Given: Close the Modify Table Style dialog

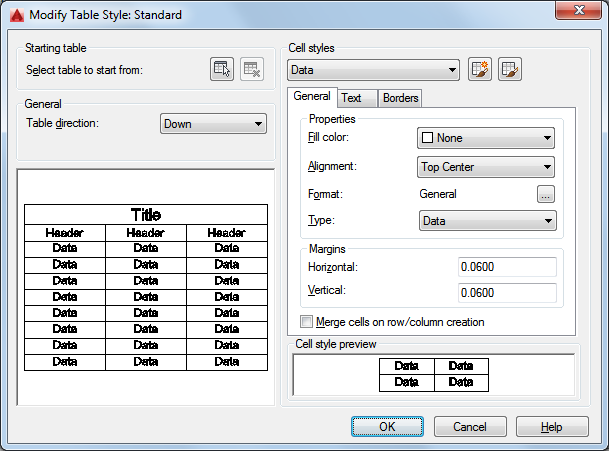Looking at the screenshot, I should (x=579, y=10).
